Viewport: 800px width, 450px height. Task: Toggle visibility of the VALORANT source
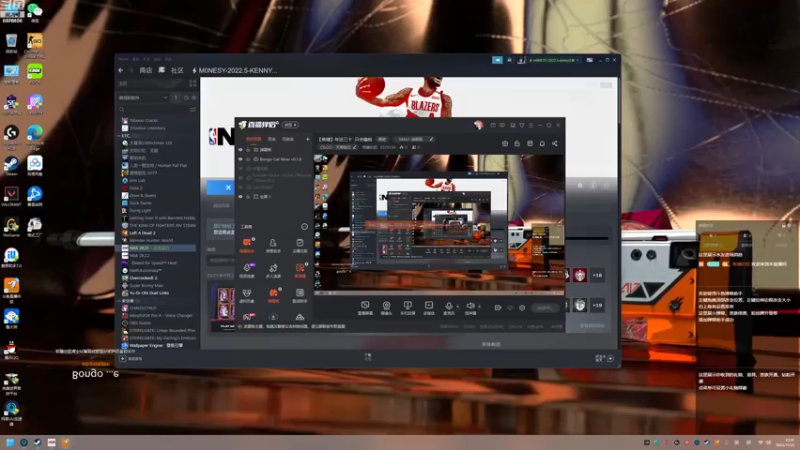(241, 187)
